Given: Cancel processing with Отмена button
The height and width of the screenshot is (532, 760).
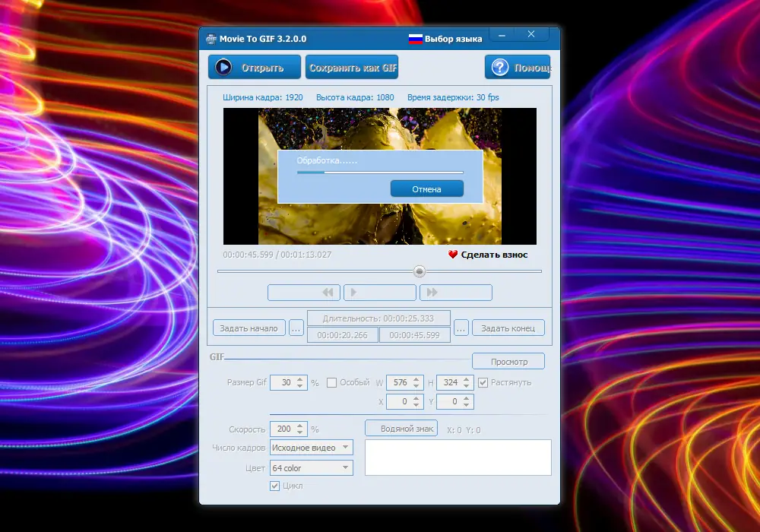Looking at the screenshot, I should 427,189.
